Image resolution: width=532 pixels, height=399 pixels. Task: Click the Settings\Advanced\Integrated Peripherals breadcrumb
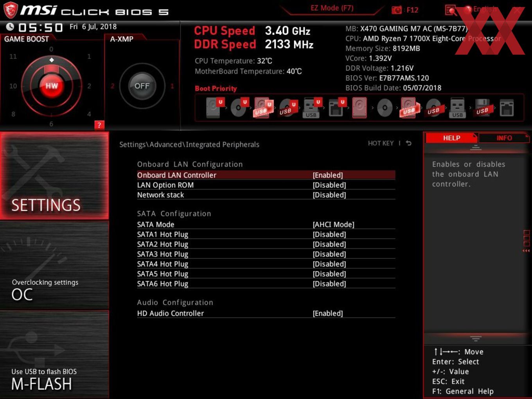point(189,144)
